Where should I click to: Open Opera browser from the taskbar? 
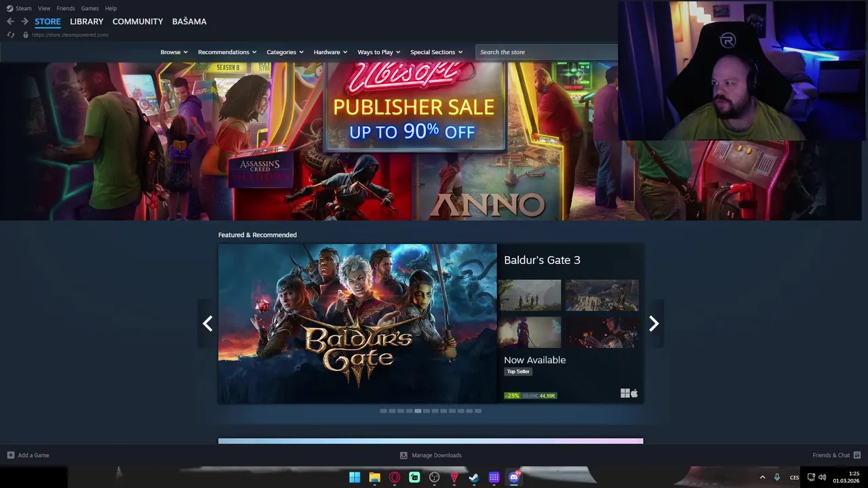pos(395,477)
